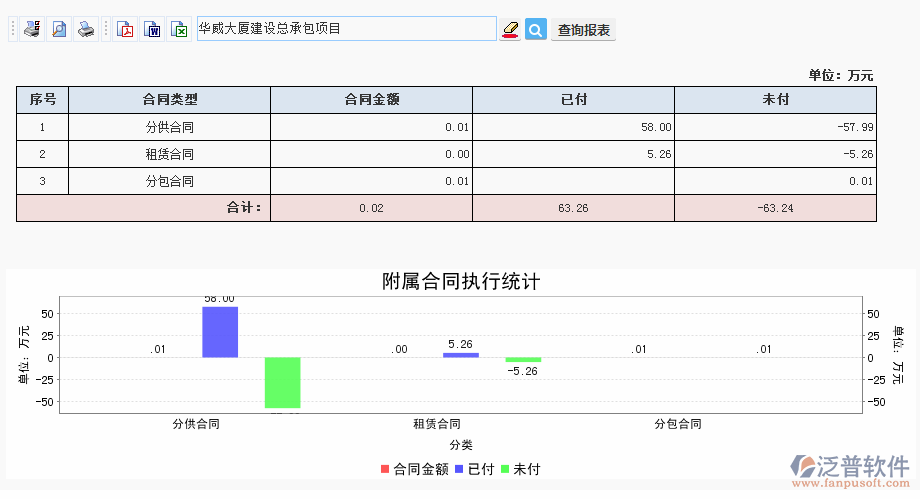Click the large green bar for 分供合同
This screenshot has width=920, height=499.
tap(282, 383)
